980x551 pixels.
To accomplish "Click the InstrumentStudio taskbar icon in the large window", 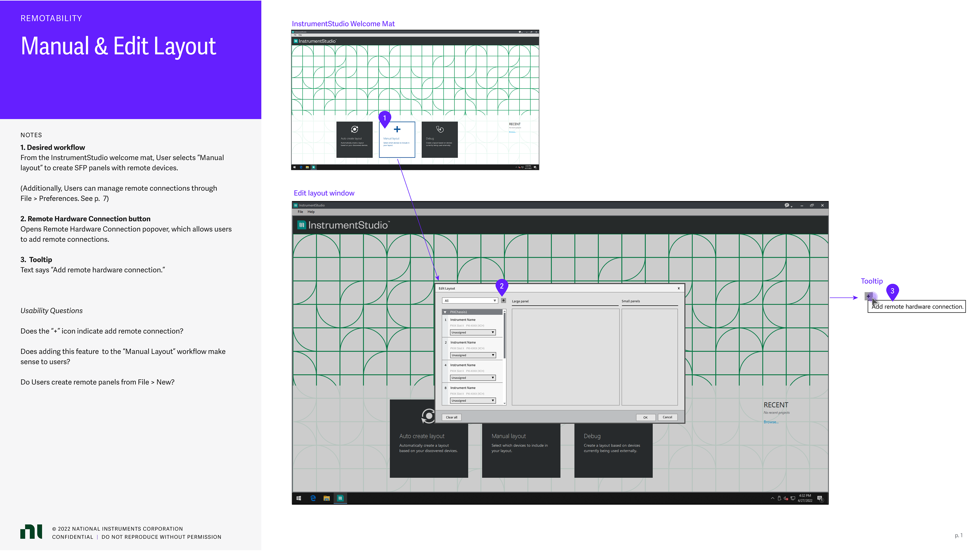I will pyautogui.click(x=340, y=498).
